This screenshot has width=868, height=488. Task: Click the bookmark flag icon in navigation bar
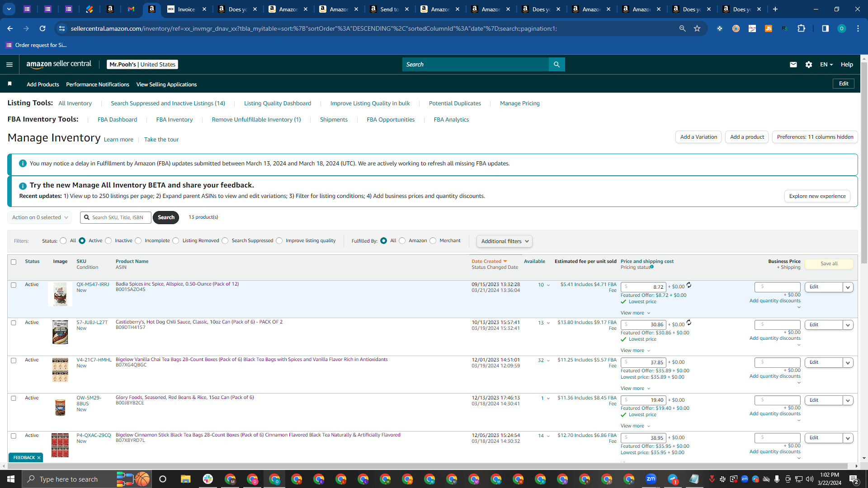pos(10,84)
